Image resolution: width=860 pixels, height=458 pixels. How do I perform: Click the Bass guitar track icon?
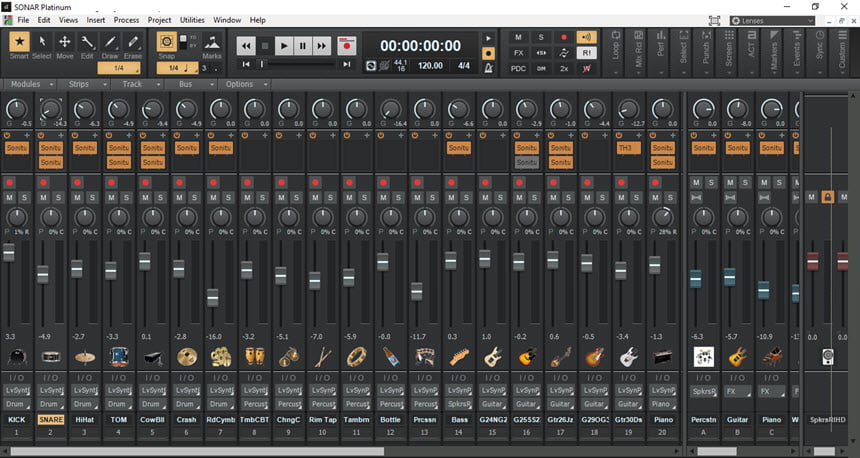[x=459, y=357]
